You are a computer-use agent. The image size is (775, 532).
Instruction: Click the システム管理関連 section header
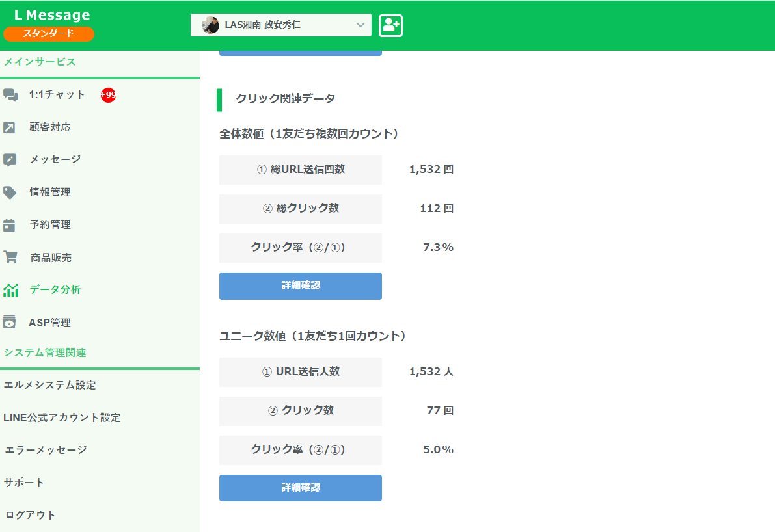(x=45, y=352)
